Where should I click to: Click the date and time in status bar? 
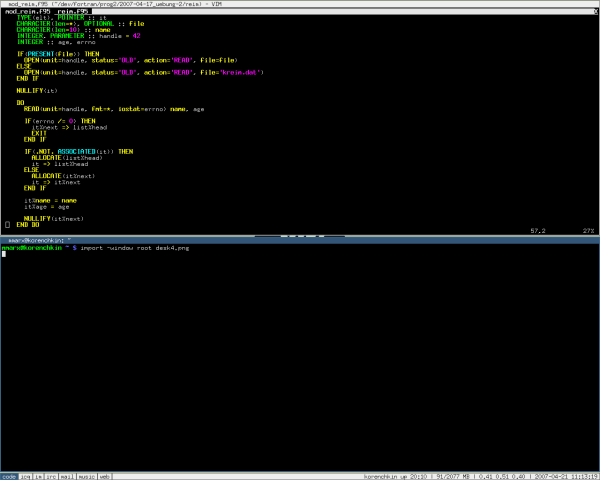[x=566, y=477]
